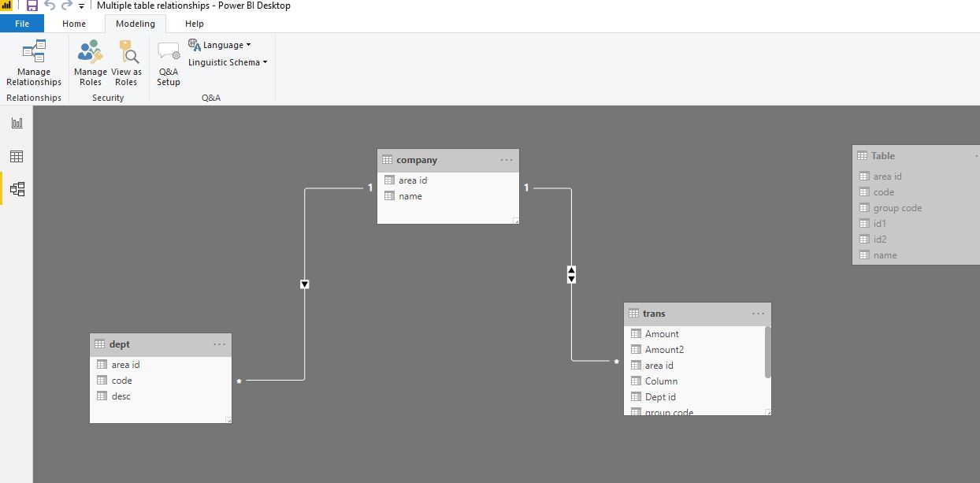Click the Save icon in title bar
The height and width of the screenshot is (483, 980).
[x=32, y=6]
